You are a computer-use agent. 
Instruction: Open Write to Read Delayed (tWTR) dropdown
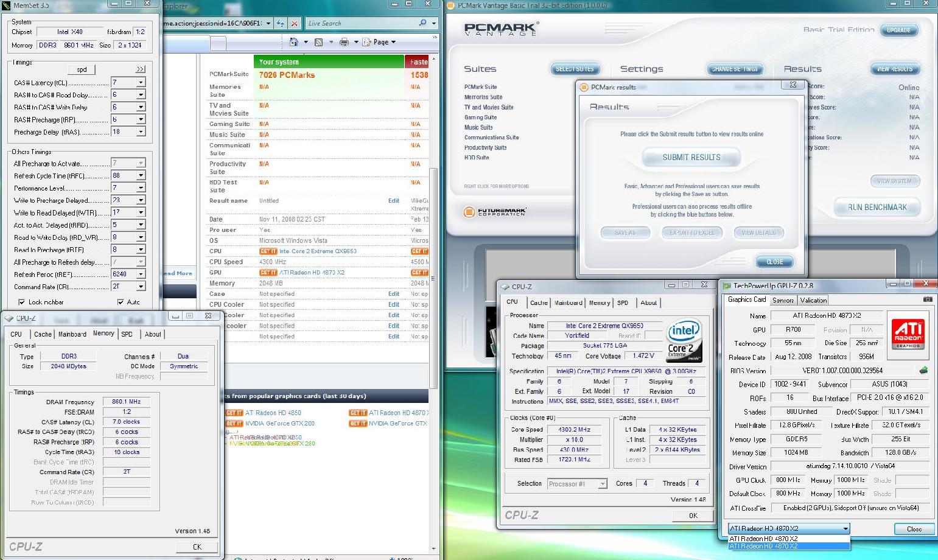[x=141, y=212]
